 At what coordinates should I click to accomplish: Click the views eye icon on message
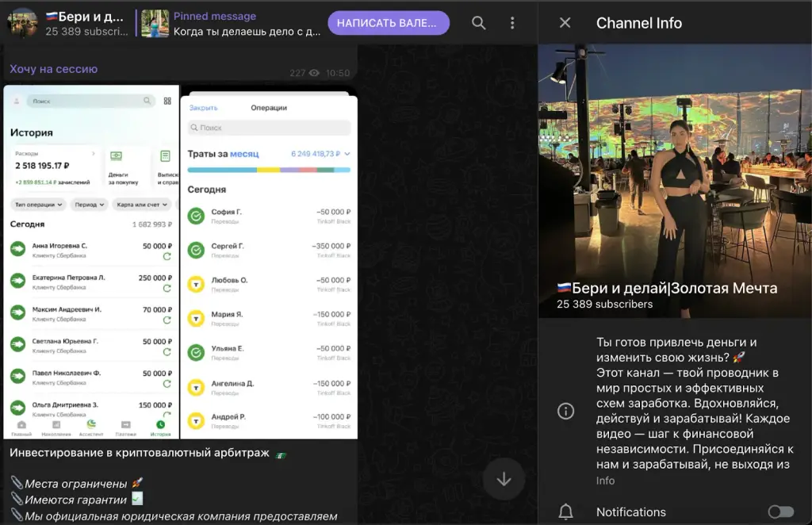point(314,73)
